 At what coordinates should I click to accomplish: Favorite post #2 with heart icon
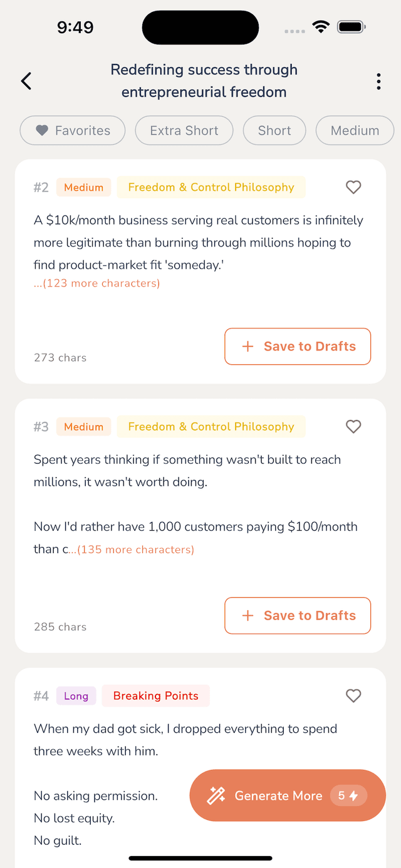click(x=353, y=187)
